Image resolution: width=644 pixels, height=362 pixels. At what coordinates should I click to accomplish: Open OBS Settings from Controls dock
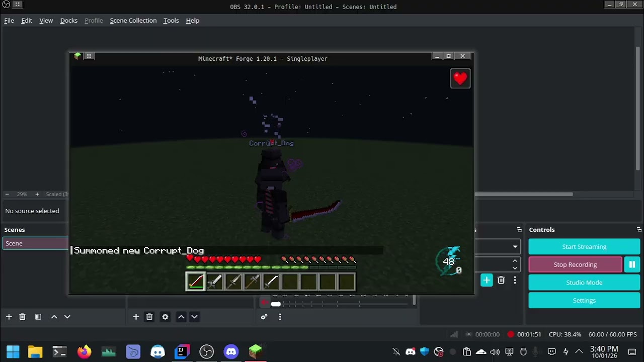pos(584,301)
